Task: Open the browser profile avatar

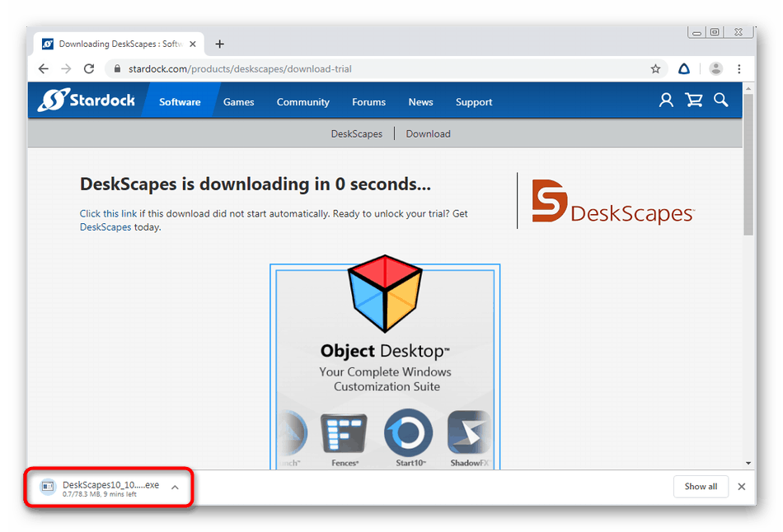Action: [x=715, y=69]
